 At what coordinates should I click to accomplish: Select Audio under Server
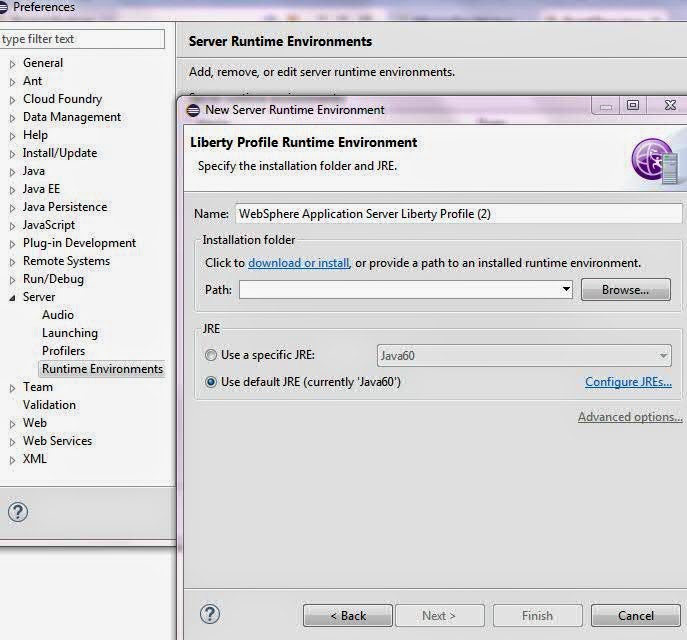tap(58, 315)
